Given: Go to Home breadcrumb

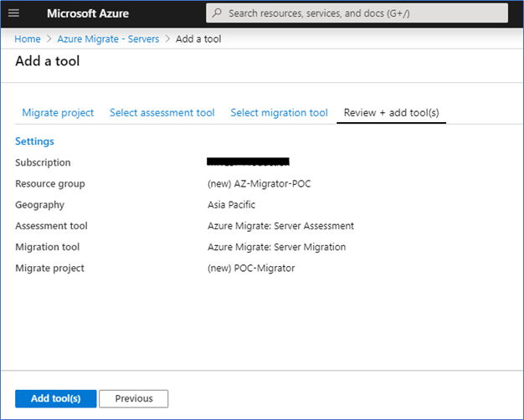Looking at the screenshot, I should click(28, 39).
